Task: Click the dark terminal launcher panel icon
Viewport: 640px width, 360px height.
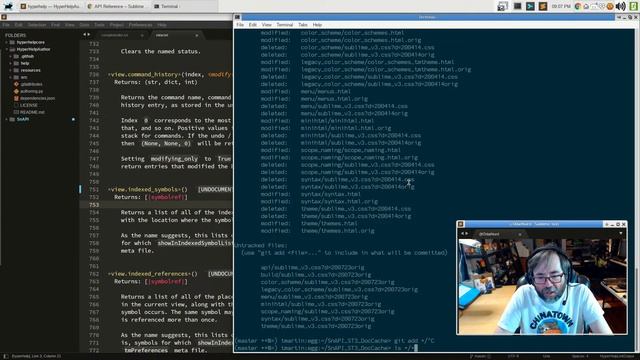Action: (517, 6)
